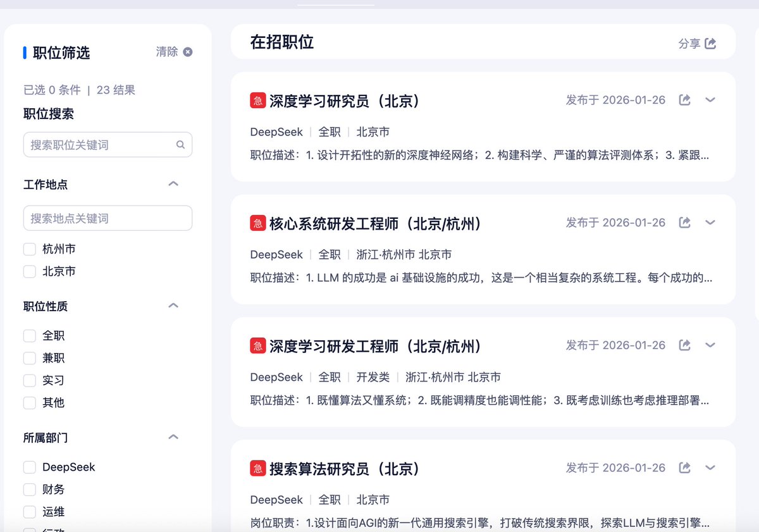Tick the 实习 job type checkbox

pos(29,380)
